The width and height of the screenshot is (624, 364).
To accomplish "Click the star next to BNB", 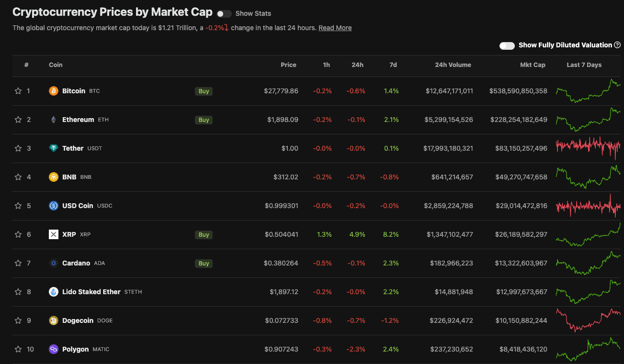I will point(18,177).
